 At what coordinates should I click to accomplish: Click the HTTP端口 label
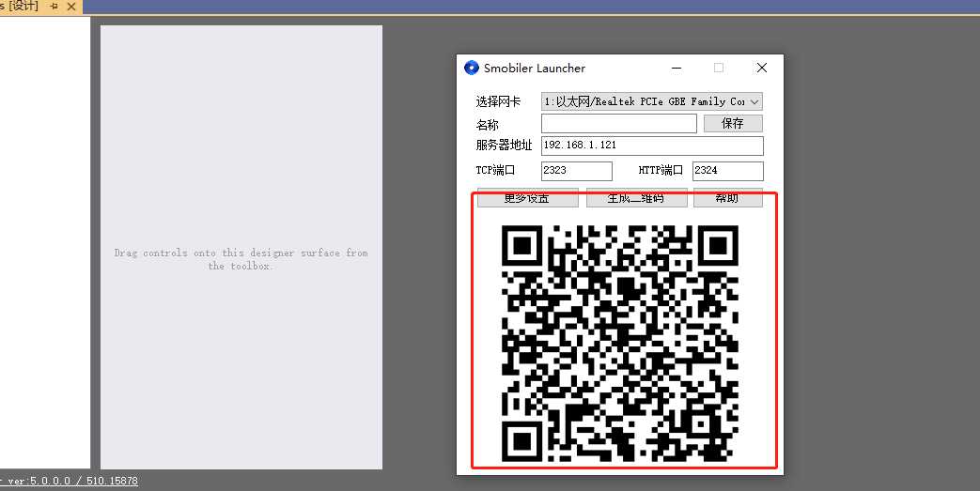pos(661,170)
